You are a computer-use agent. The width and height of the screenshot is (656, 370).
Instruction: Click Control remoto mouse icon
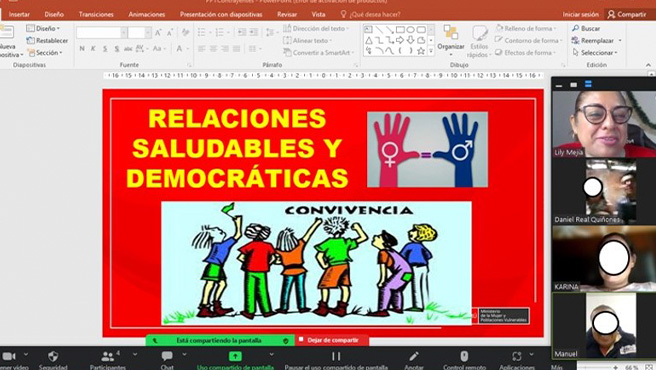tap(464, 356)
